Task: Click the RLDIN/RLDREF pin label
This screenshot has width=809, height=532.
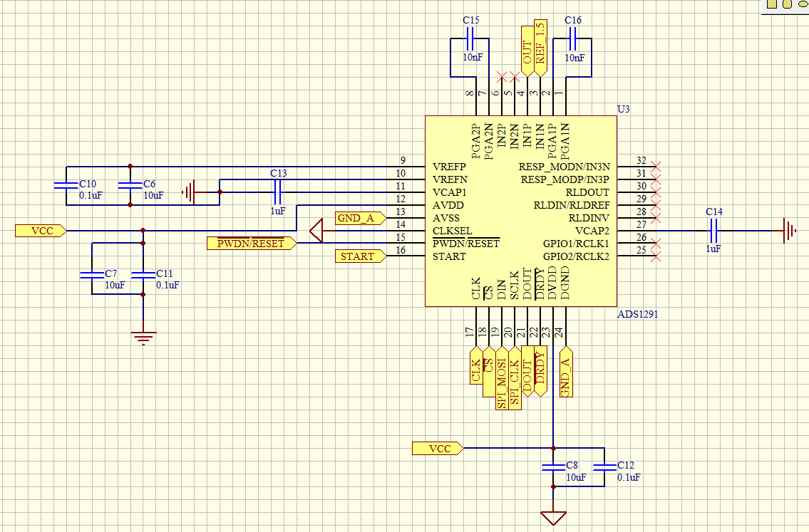Action: click(572, 205)
